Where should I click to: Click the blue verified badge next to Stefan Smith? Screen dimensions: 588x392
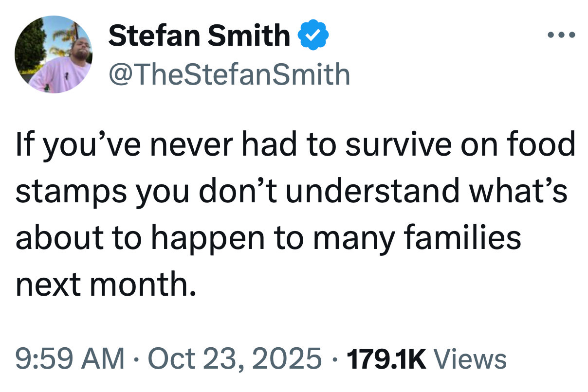(x=314, y=34)
